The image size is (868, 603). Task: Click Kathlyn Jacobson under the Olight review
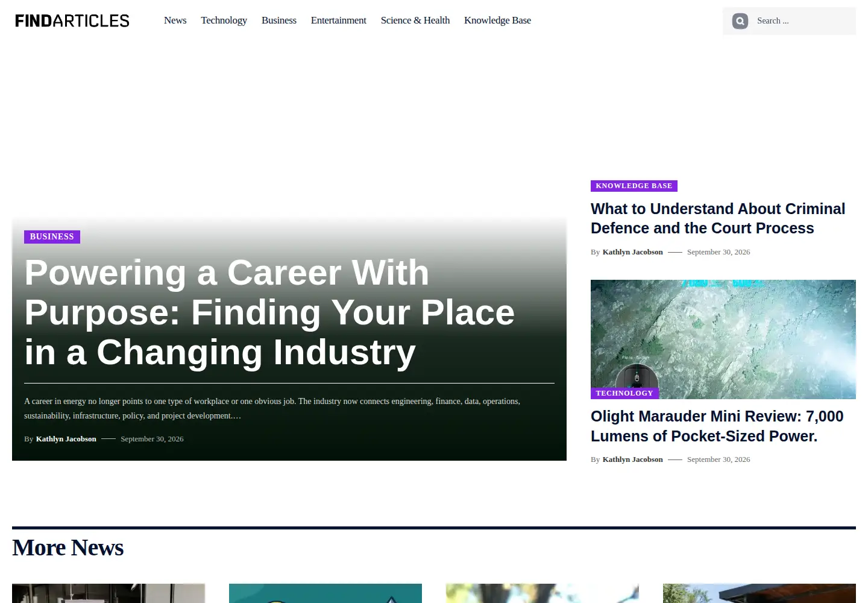pos(632,459)
